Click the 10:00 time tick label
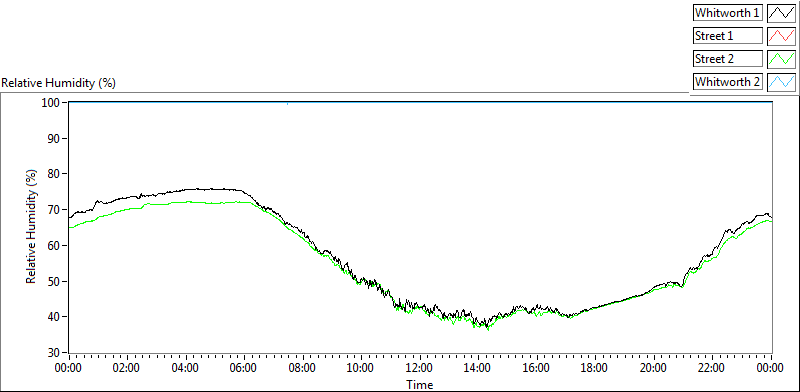Viewport: 800px width, 392px height. tap(361, 368)
